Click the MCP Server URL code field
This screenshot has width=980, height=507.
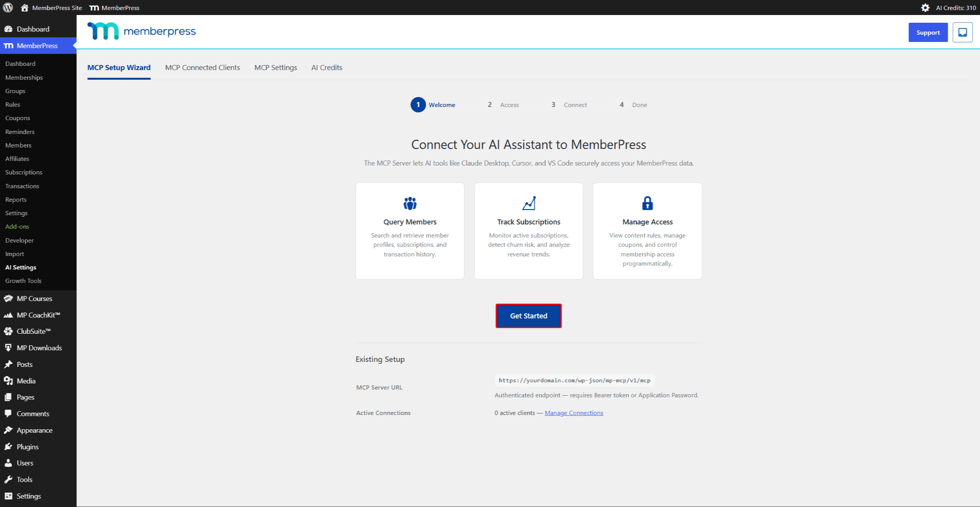[x=574, y=380]
